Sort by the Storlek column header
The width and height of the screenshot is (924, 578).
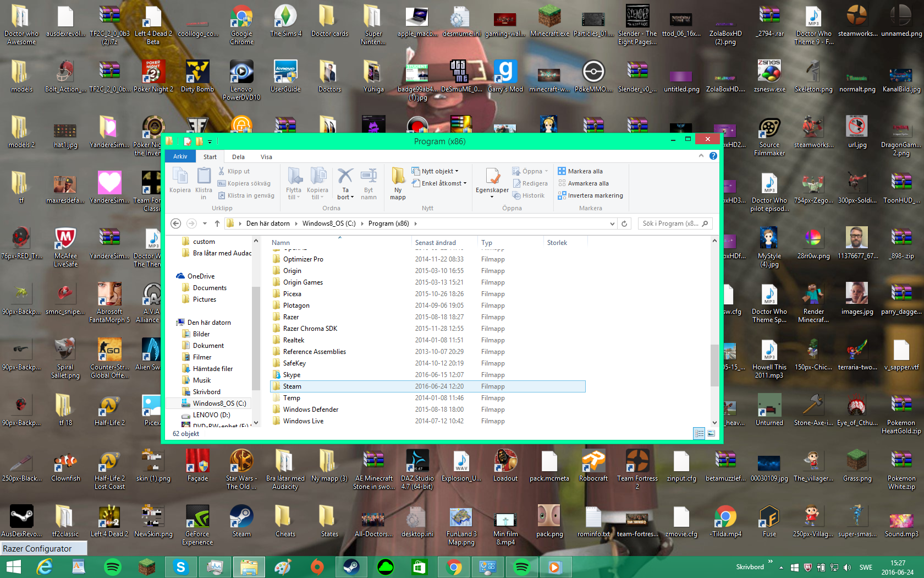(x=565, y=242)
